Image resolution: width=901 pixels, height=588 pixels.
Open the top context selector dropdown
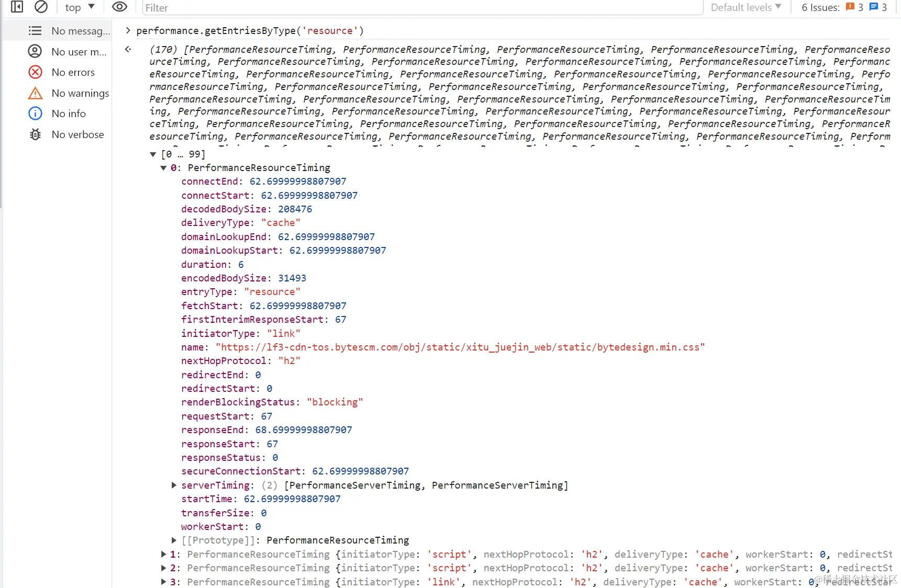pyautogui.click(x=80, y=7)
